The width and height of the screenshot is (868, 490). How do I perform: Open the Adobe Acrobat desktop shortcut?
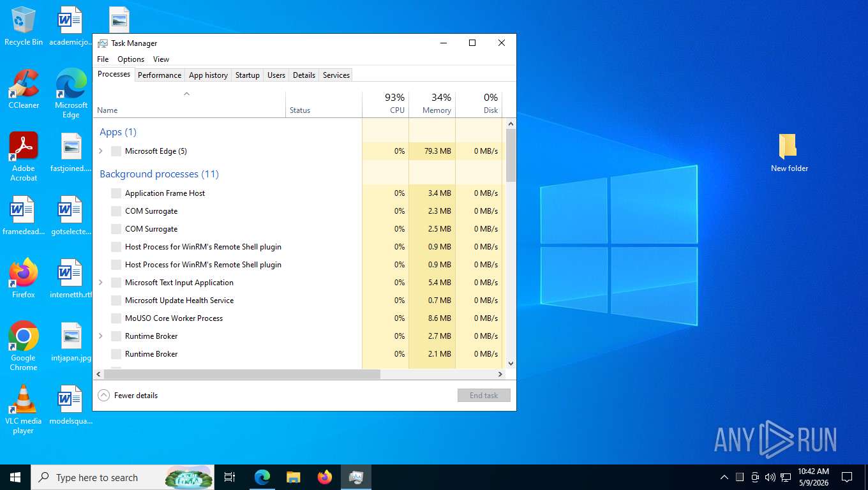(24, 156)
